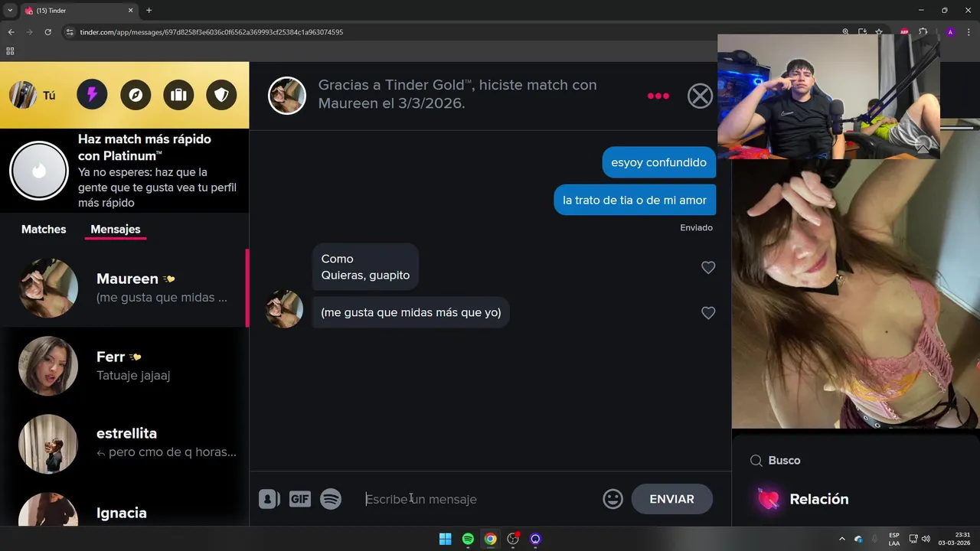This screenshot has height=551, width=980.
Task: Open the briefcase work mode icon
Action: (x=178, y=95)
